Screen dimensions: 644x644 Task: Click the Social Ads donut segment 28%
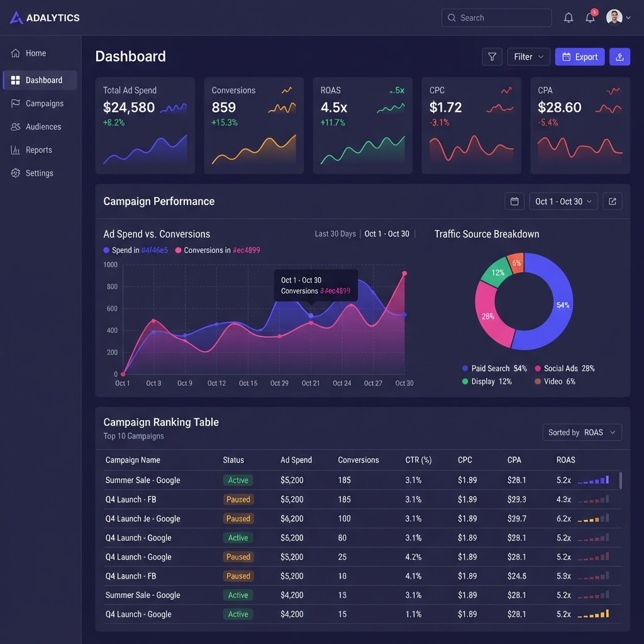click(x=488, y=316)
